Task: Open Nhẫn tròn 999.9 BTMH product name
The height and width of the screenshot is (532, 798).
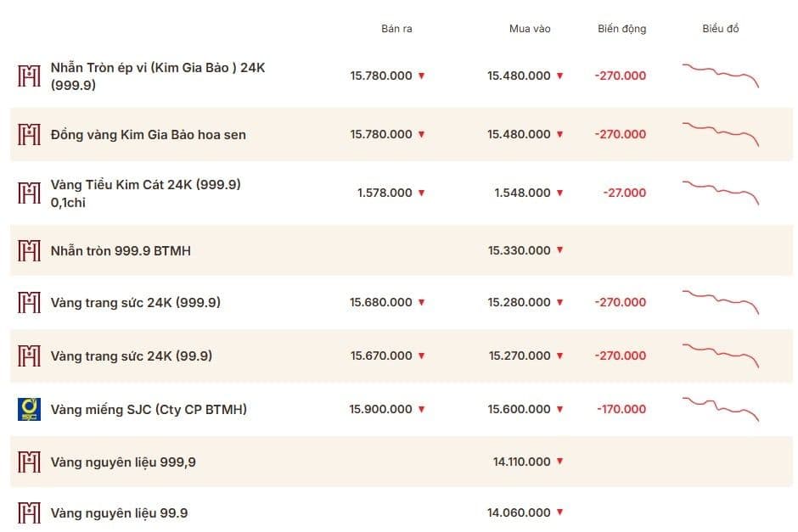Action: [x=121, y=251]
